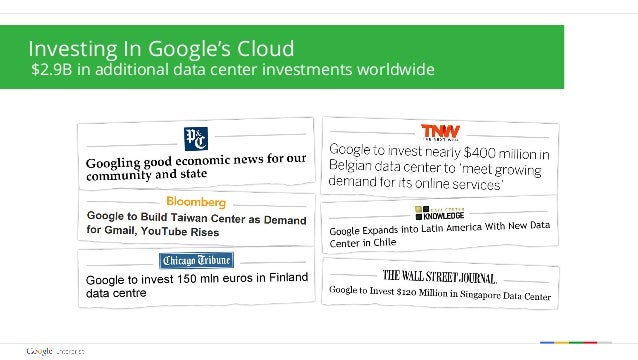The height and width of the screenshot is (360, 638).
Task: Open the Googling good economic news headline
Action: pyautogui.click(x=196, y=167)
